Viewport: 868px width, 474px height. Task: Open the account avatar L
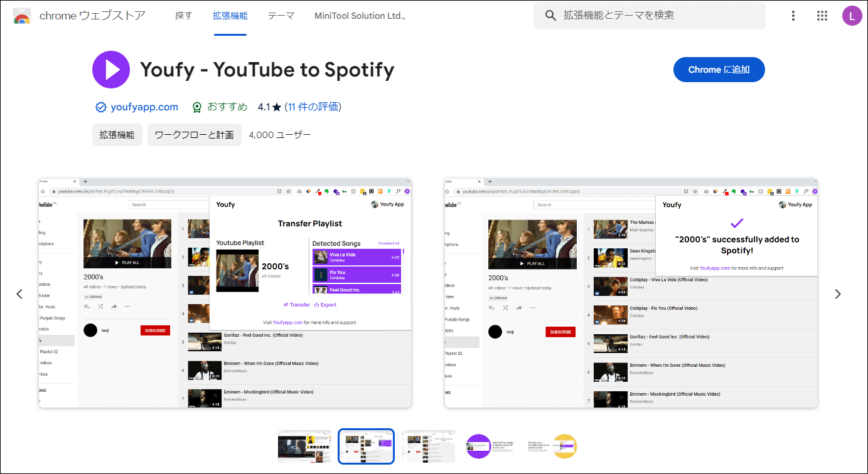(x=852, y=16)
